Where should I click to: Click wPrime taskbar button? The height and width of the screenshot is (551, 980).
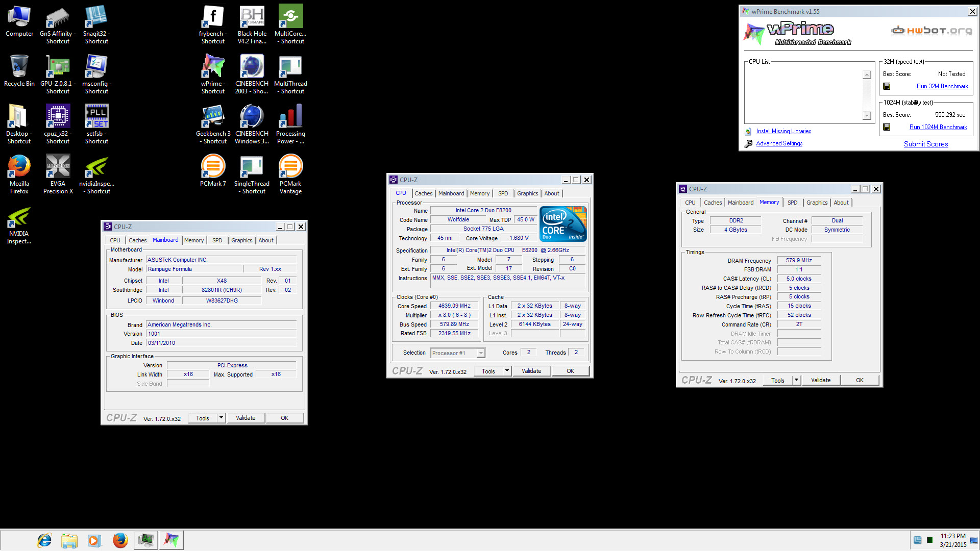tap(171, 540)
